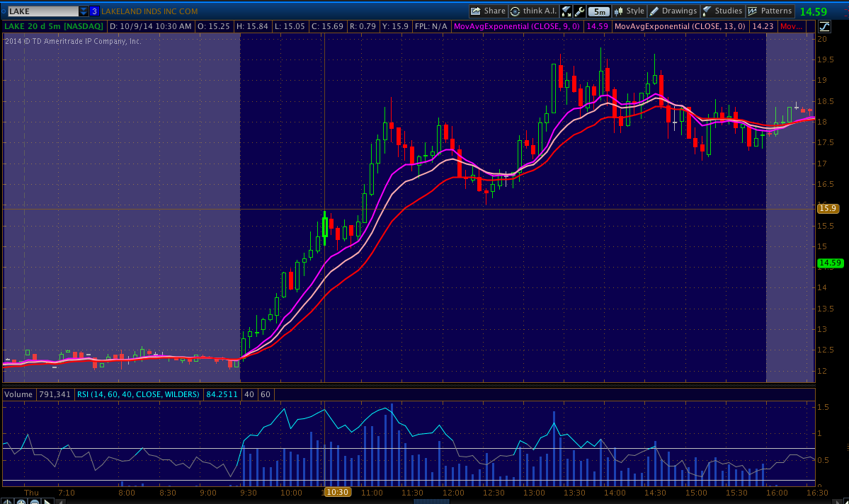Click the RSI (14, 60, 40, CLOSE, WILDERS) study label
Image resolution: width=849 pixels, height=504 pixels.
pyautogui.click(x=138, y=394)
